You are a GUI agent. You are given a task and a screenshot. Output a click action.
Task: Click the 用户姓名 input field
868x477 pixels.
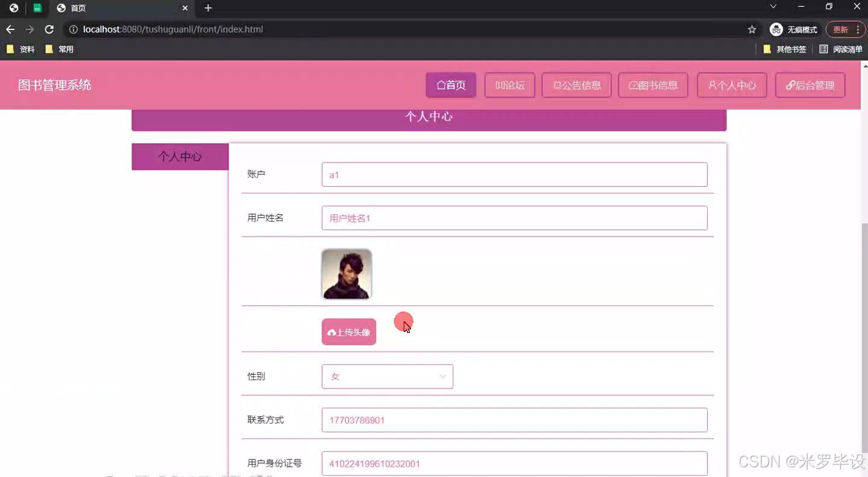[514, 218]
